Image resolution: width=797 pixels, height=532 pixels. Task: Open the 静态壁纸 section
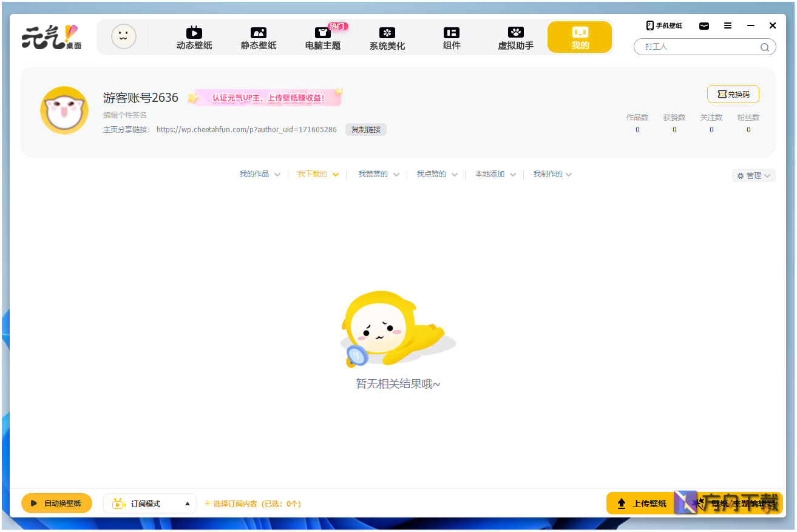click(259, 38)
